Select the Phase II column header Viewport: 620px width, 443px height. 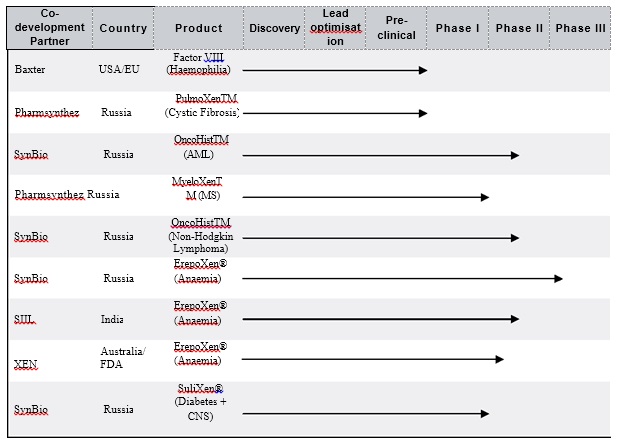(x=519, y=28)
